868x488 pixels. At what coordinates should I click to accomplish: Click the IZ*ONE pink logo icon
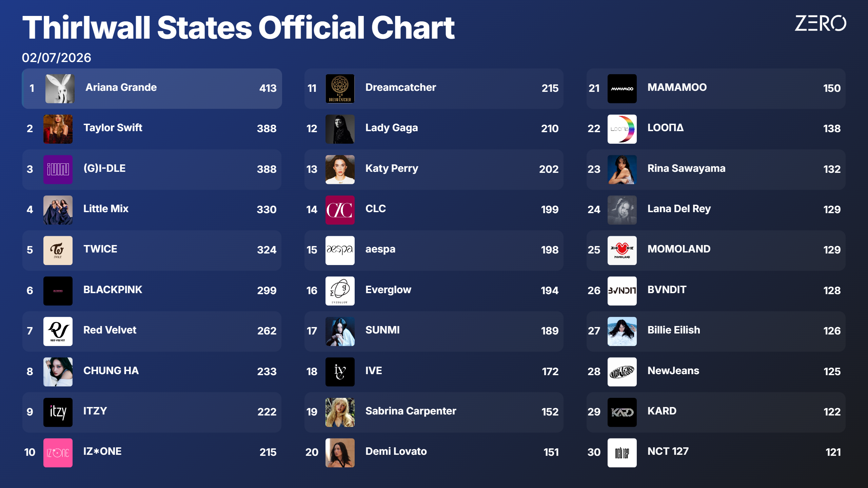tap(58, 453)
